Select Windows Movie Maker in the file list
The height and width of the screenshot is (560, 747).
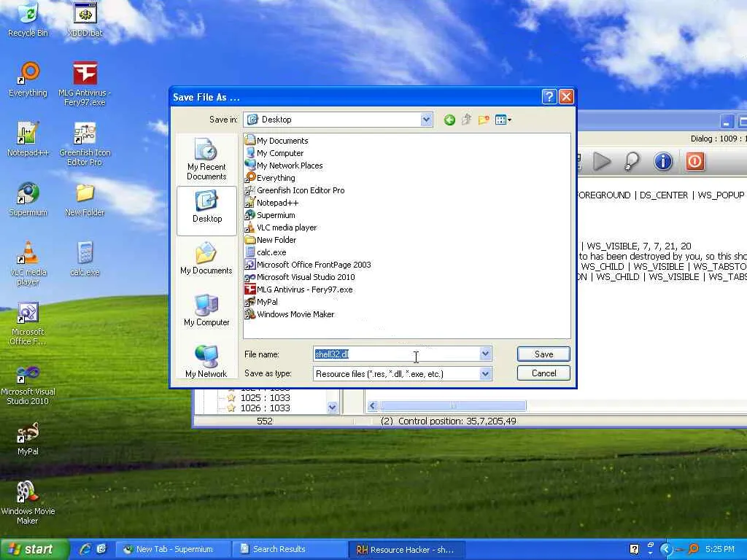point(289,314)
